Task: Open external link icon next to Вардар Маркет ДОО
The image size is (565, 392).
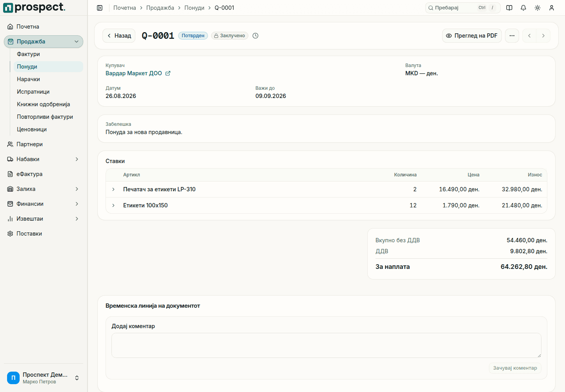Action: coord(168,73)
